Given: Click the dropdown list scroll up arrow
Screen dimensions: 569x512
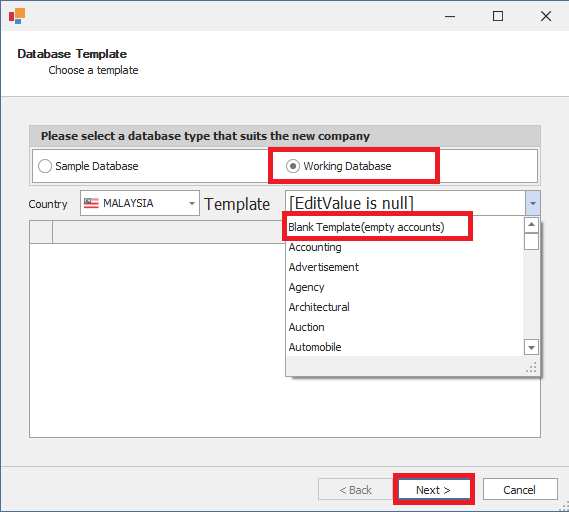Looking at the screenshot, I should 531,225.
